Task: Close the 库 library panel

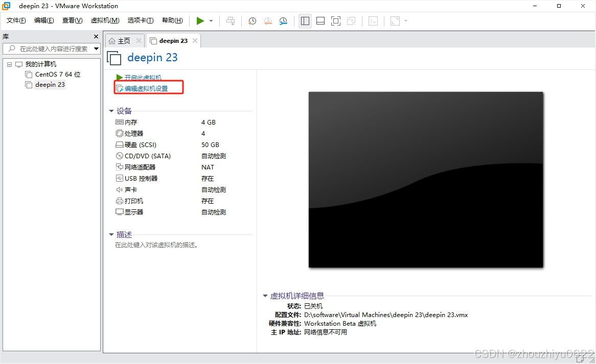Action: pyautogui.click(x=96, y=36)
